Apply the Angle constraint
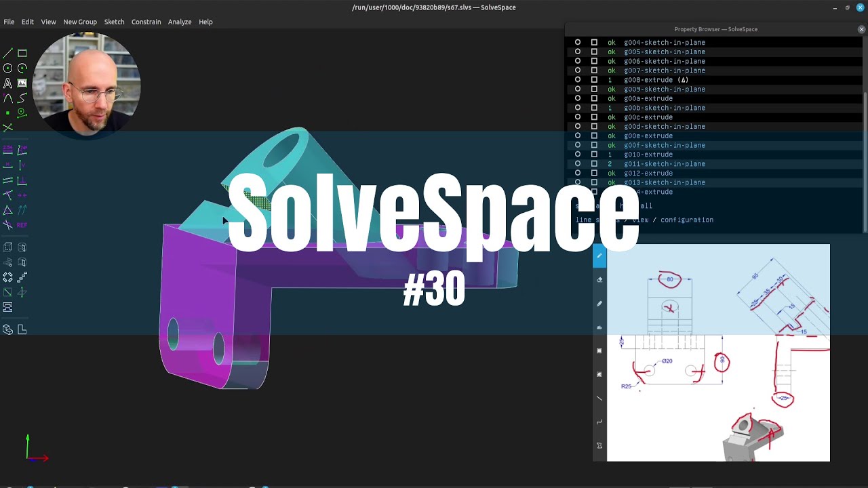Image resolution: width=868 pixels, height=488 pixels. pyautogui.click(x=22, y=150)
